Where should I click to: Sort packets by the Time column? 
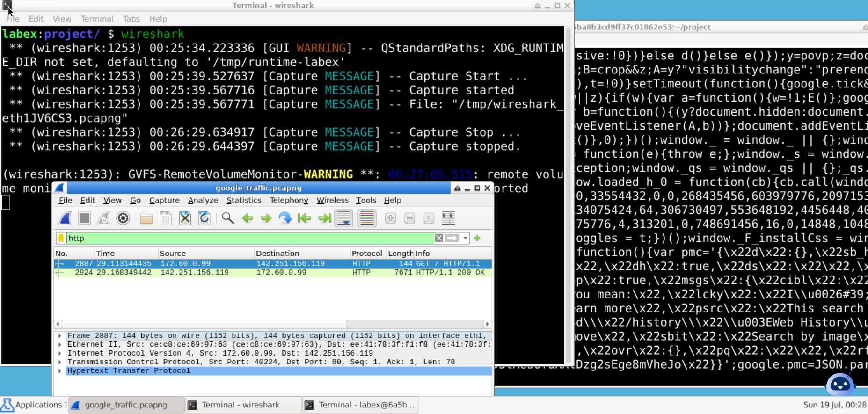126,253
